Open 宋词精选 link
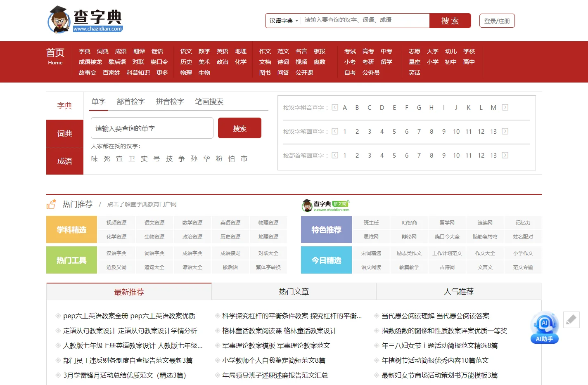This screenshot has height=385, width=588. pos(371,253)
